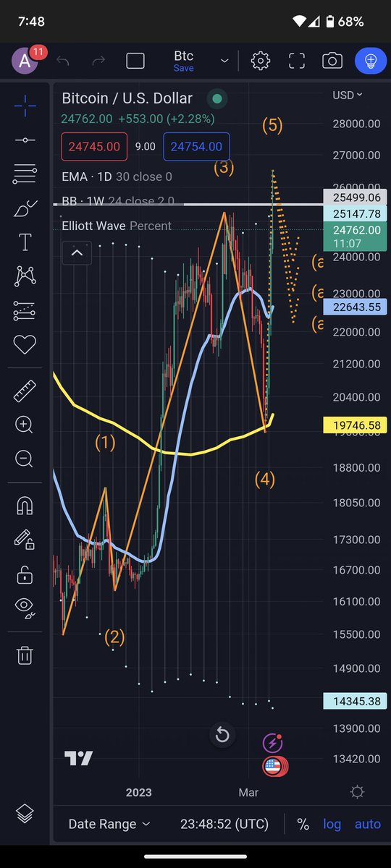Image resolution: width=391 pixels, height=868 pixels.
Task: Open the forecasting and measurement tools
Action: tap(25, 311)
